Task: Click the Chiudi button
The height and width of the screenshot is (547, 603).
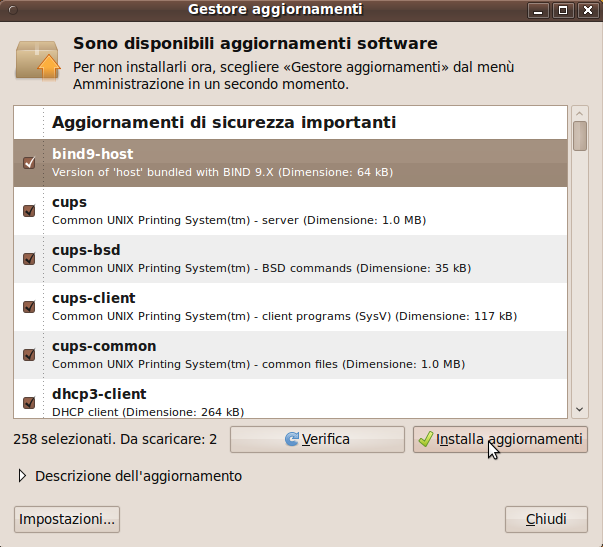Action: click(546, 519)
